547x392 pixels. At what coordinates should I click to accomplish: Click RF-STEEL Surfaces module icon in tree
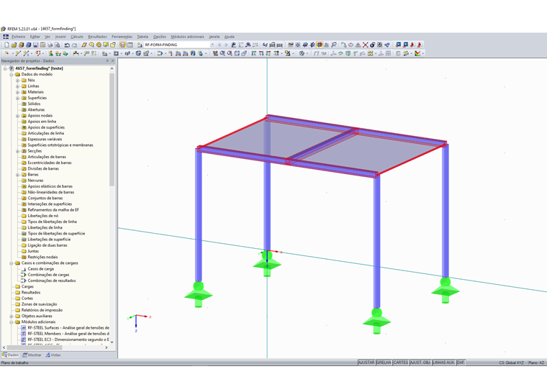coord(24,328)
